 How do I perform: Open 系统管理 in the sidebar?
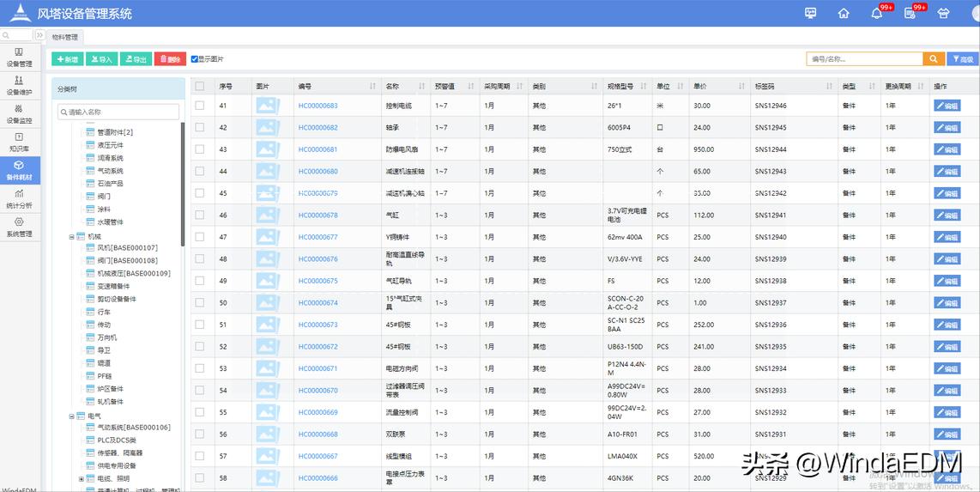click(19, 227)
